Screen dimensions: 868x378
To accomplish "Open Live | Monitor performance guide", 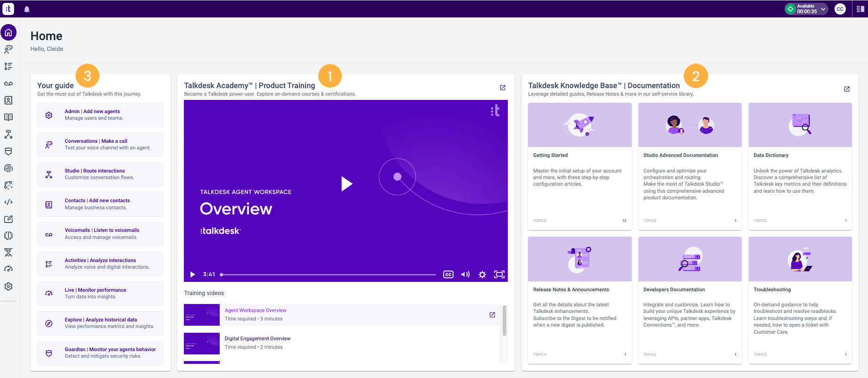I will [x=100, y=294].
